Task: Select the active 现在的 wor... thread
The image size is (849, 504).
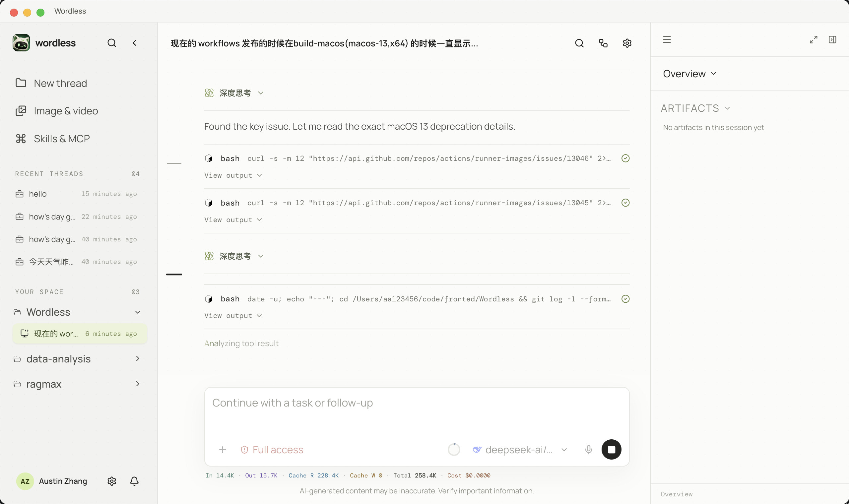Action: 80,334
